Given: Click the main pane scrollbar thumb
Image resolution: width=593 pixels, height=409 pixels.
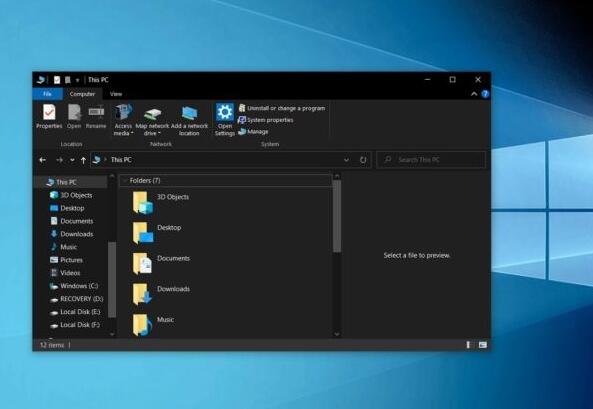Looking at the screenshot, I should click(337, 216).
